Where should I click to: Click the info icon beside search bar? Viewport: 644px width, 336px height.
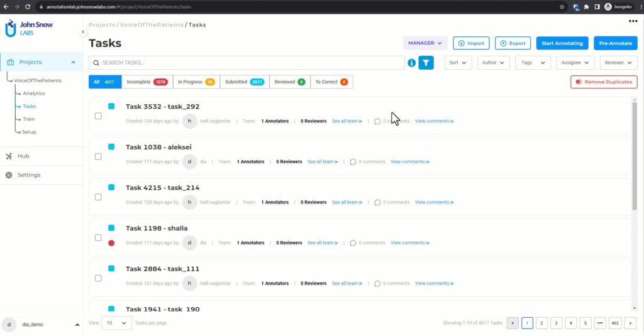[411, 63]
